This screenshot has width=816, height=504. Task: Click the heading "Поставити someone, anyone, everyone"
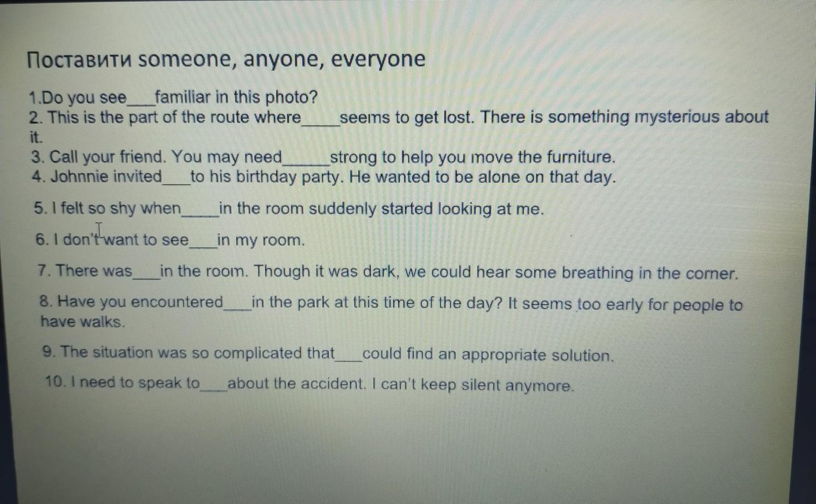[x=226, y=59]
